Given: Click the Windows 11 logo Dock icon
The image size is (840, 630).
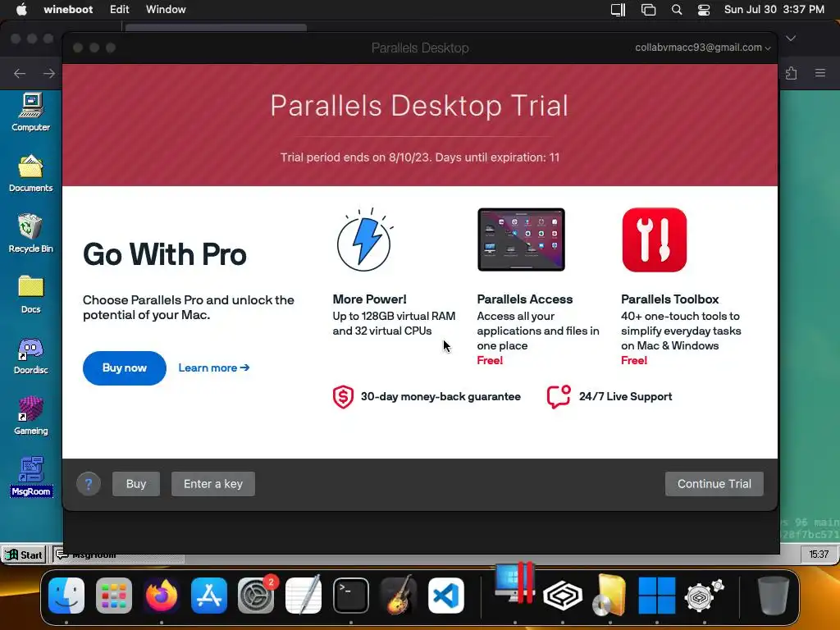Looking at the screenshot, I should pyautogui.click(x=657, y=596).
